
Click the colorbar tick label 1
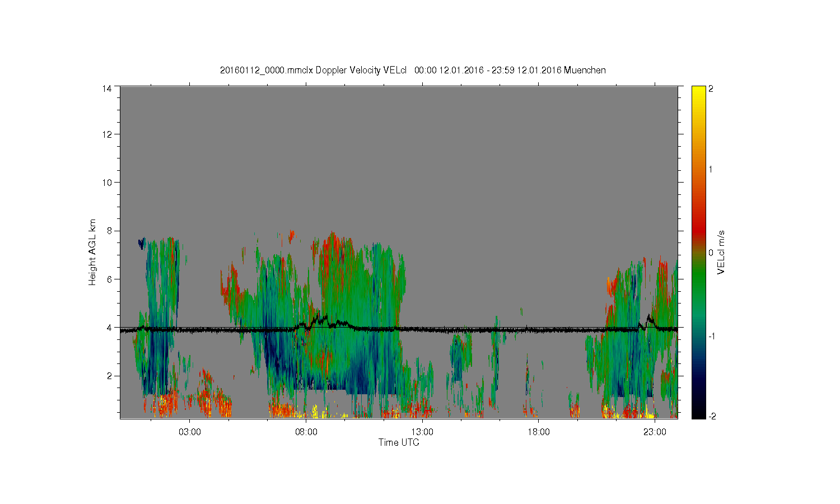click(711, 169)
